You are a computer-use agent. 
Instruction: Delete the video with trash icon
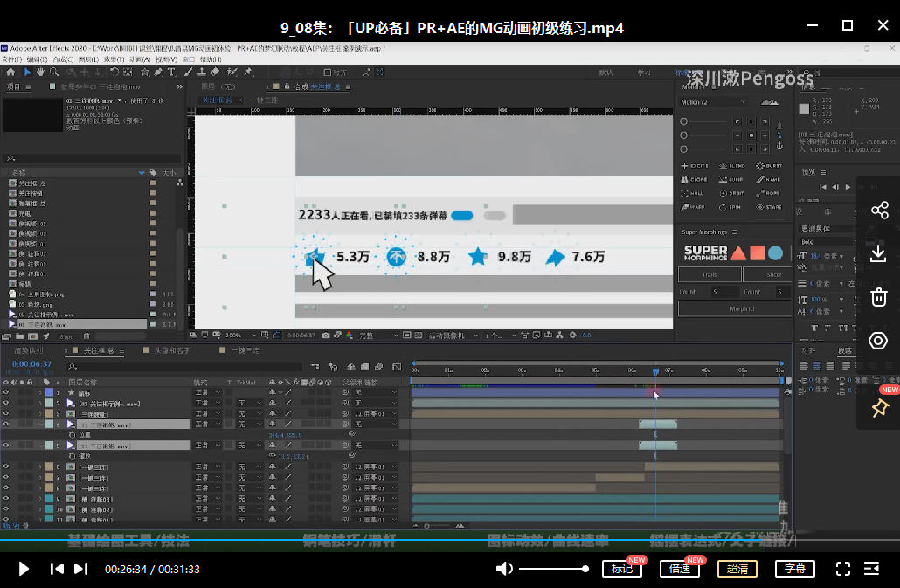coord(879,297)
